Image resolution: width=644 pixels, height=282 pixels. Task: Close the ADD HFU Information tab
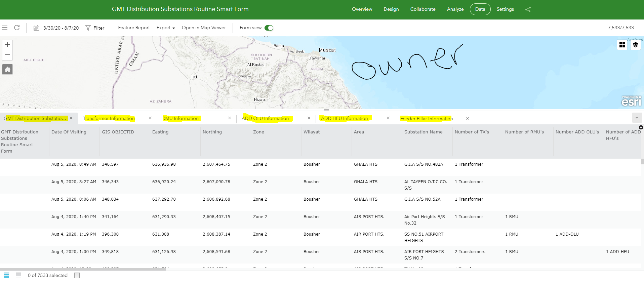388,118
